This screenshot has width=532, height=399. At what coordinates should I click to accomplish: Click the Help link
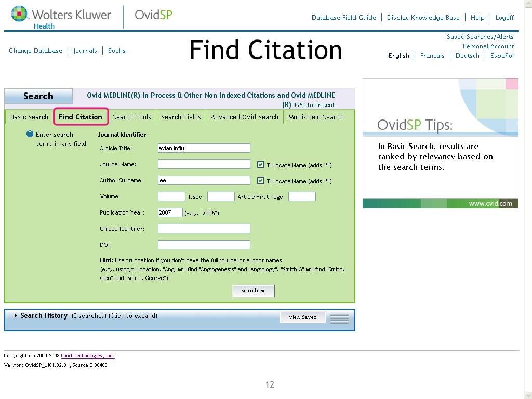tap(477, 17)
